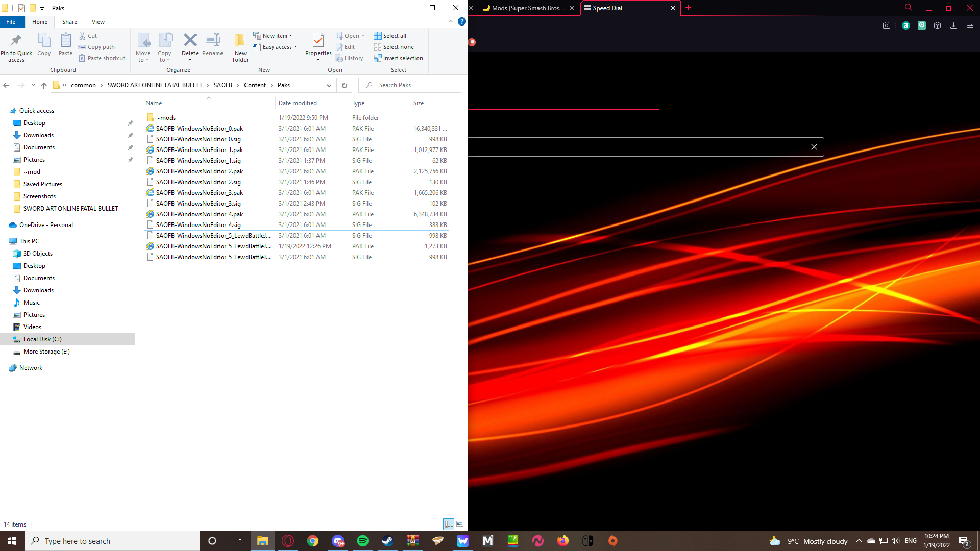Open address bar history dropdown
980x551 pixels.
click(329, 85)
